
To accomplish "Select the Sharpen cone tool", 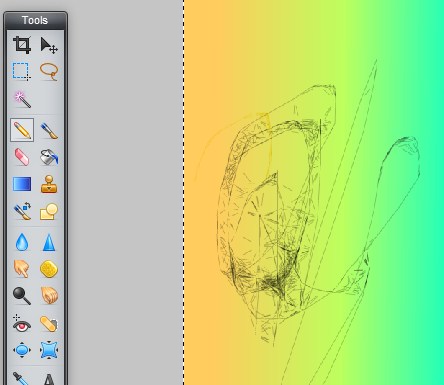I will pyautogui.click(x=49, y=242).
